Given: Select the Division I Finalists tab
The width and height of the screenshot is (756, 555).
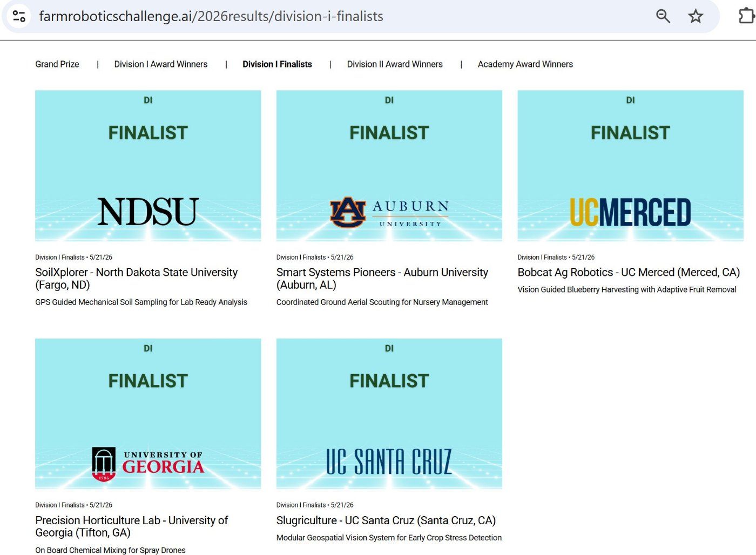Looking at the screenshot, I should [x=277, y=64].
